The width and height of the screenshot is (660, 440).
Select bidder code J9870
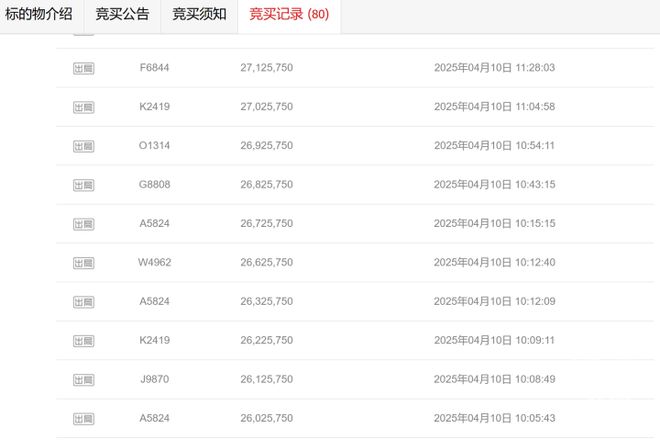coord(154,379)
